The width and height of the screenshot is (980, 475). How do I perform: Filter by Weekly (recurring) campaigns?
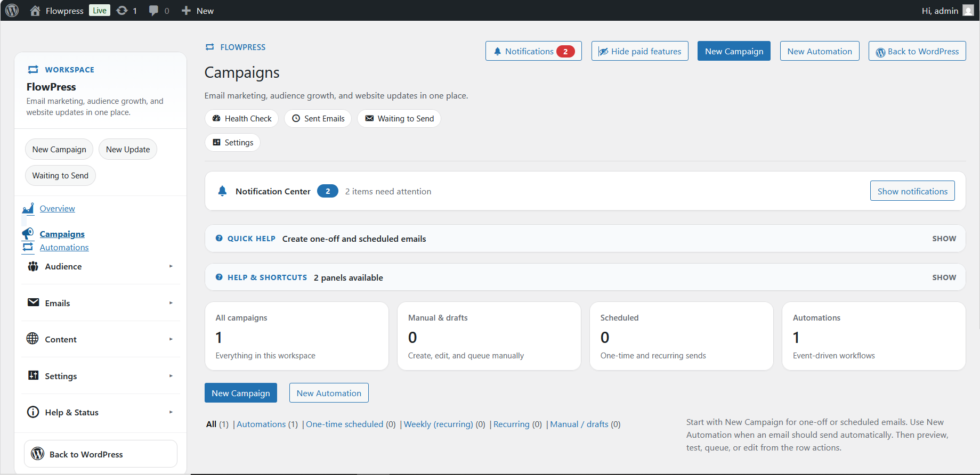[438, 424]
